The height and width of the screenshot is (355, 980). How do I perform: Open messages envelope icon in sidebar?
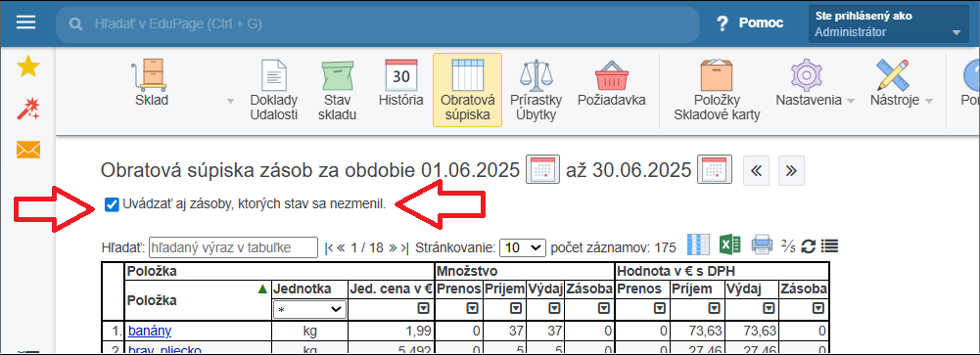[28, 150]
